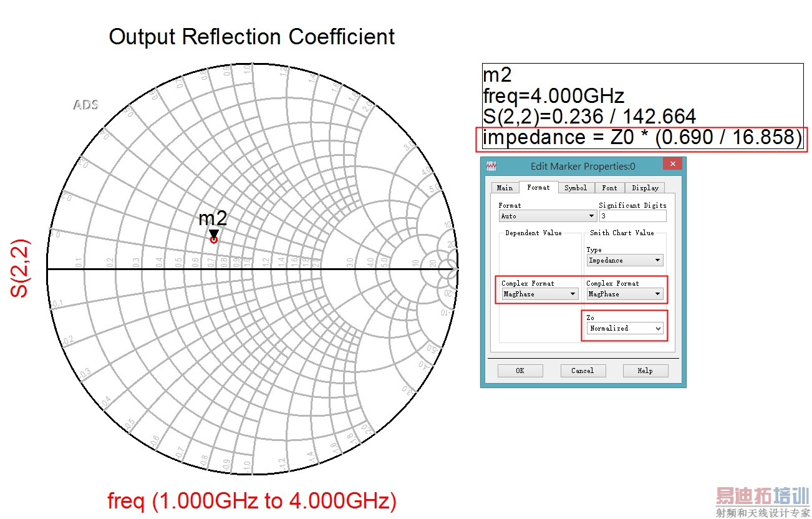The width and height of the screenshot is (812, 519).
Task: Open Smith Chart Value Complex Format dropdown
Action: pyautogui.click(x=624, y=294)
